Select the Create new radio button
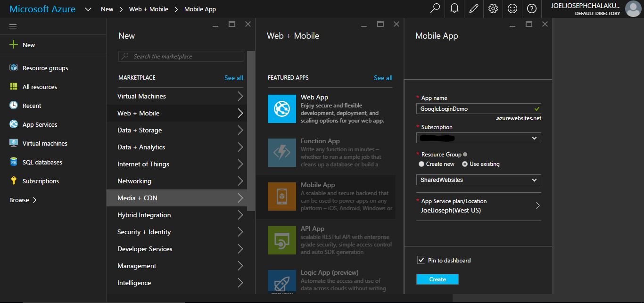Screen dimensions: 644x303 pos(421,164)
